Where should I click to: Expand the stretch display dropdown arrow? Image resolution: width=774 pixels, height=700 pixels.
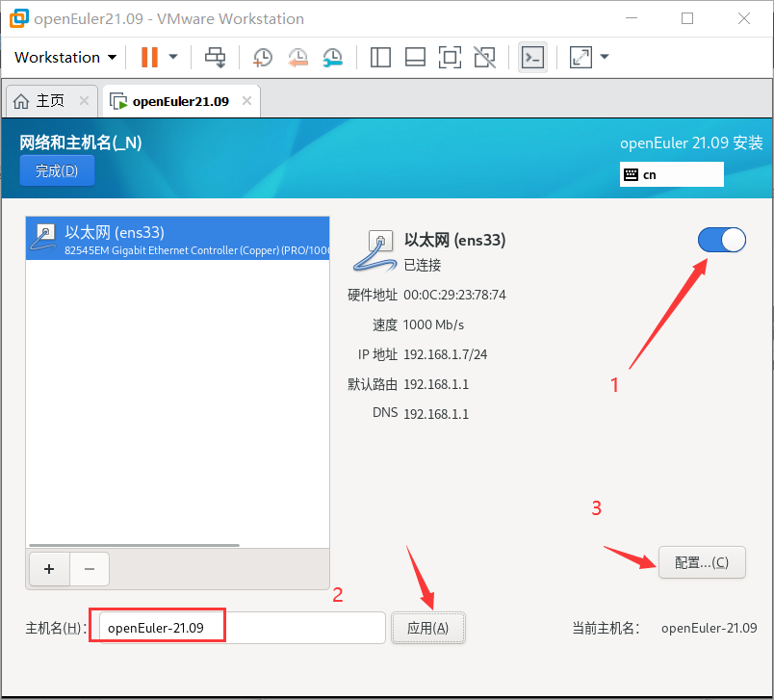pos(605,57)
